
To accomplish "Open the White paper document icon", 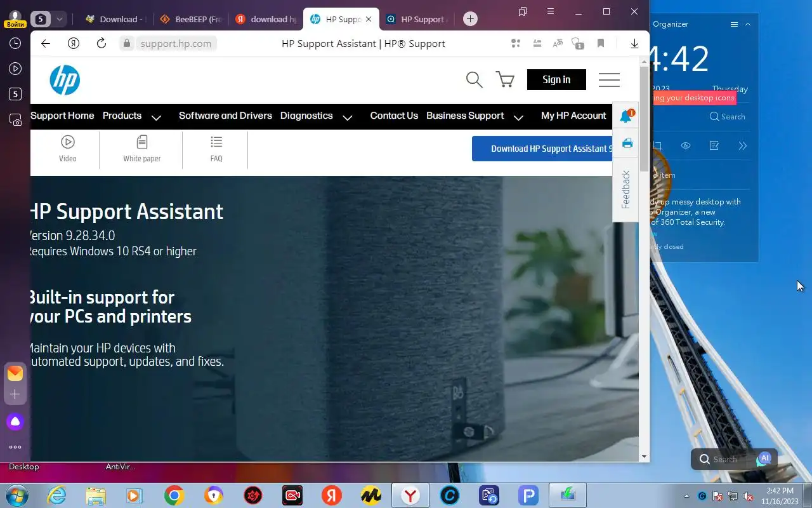I will pos(142,142).
